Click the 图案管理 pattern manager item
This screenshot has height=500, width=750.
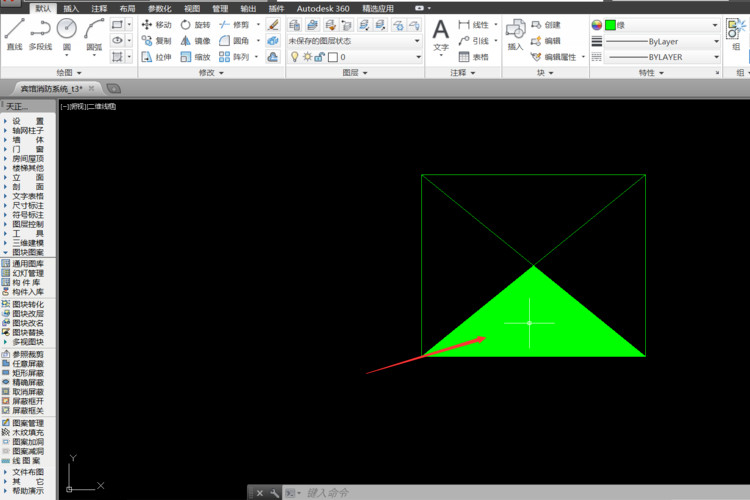coord(23,423)
